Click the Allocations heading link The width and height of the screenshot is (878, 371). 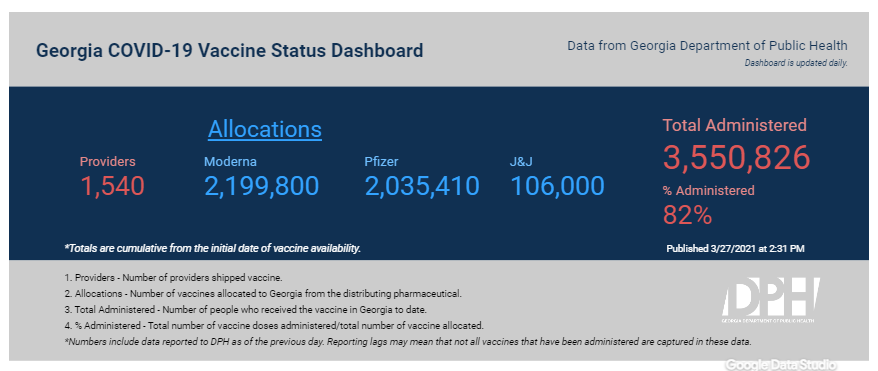[x=265, y=129]
